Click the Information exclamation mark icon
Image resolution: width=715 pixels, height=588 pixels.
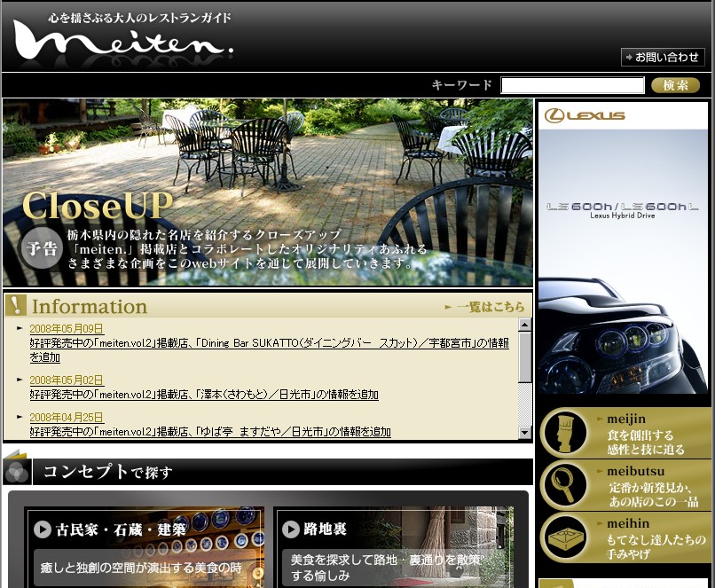[x=16, y=305]
